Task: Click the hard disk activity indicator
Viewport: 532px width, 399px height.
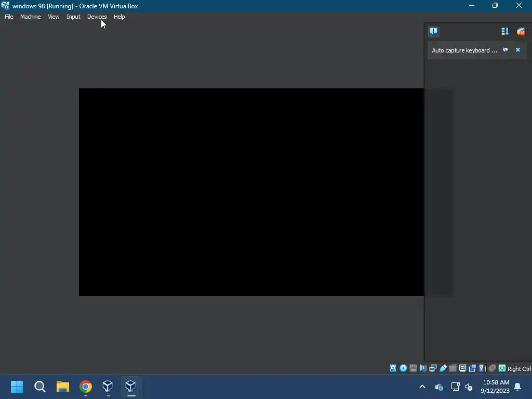Action: point(393,368)
